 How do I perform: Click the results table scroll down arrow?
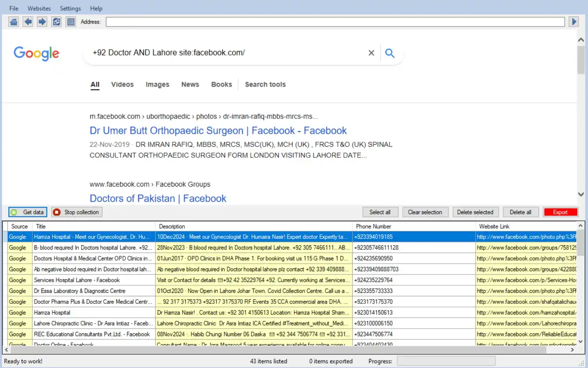(x=581, y=341)
